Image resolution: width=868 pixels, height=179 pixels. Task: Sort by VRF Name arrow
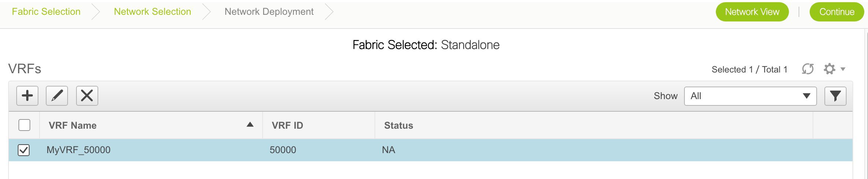250,125
